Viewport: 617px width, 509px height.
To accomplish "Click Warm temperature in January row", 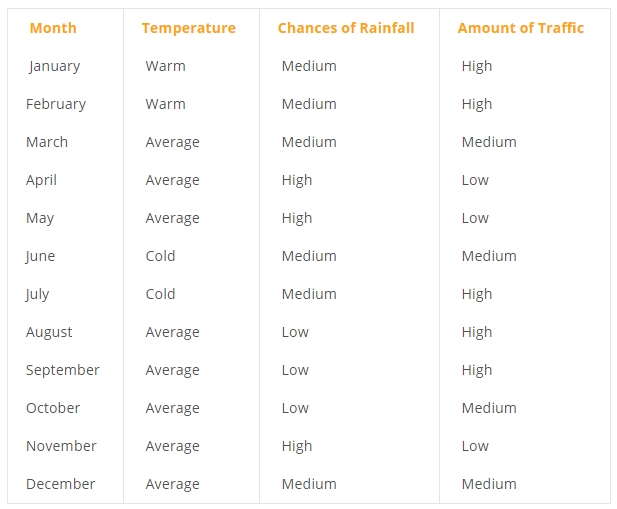I will pos(165,66).
